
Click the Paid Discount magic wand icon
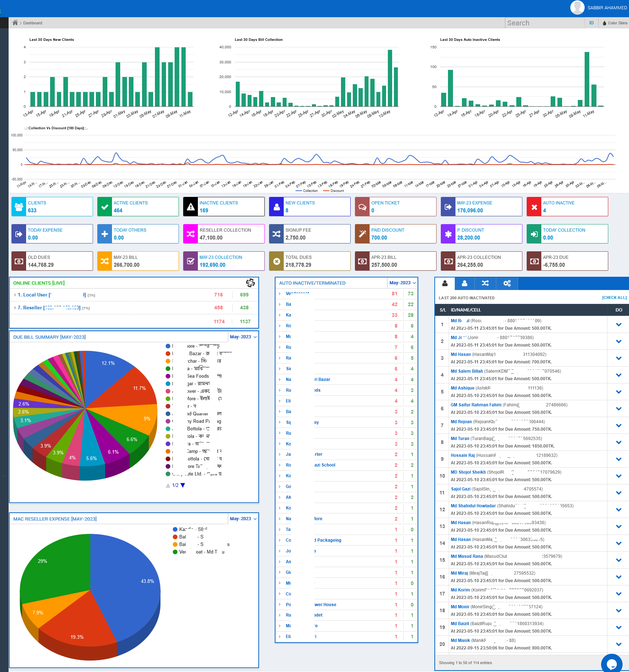[362, 234]
